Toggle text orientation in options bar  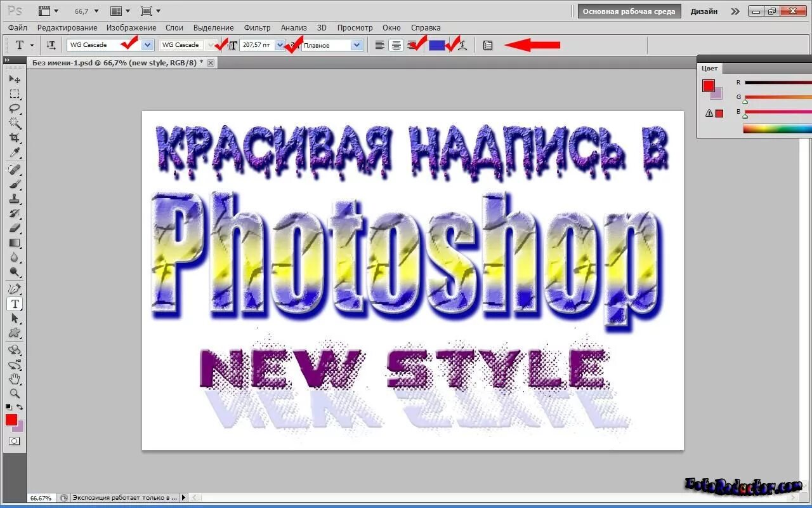51,45
